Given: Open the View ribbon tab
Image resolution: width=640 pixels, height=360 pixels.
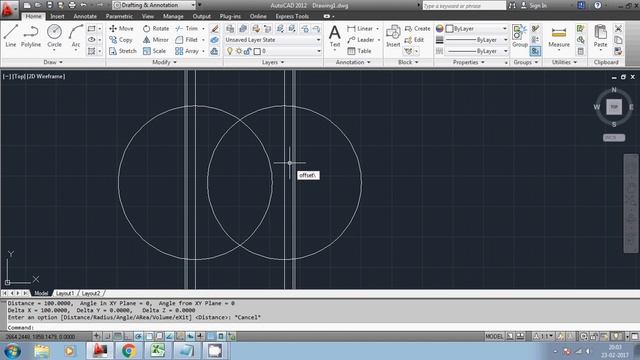Looking at the screenshot, I should (148, 16).
